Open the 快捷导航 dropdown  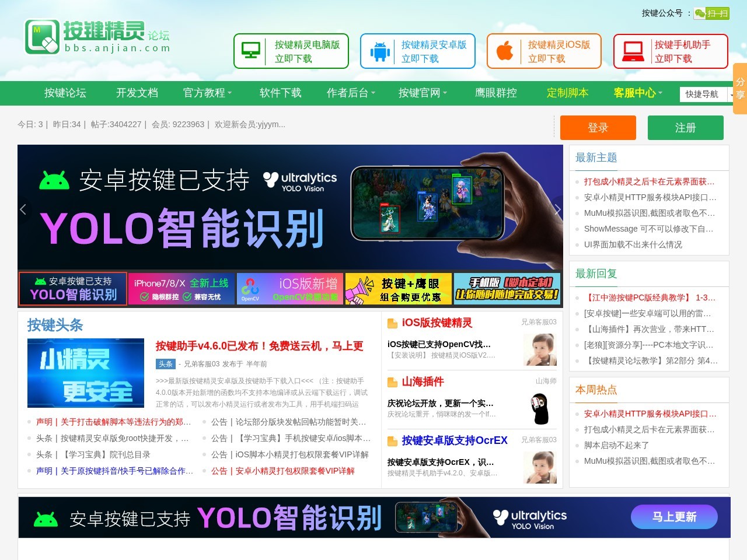[707, 94]
